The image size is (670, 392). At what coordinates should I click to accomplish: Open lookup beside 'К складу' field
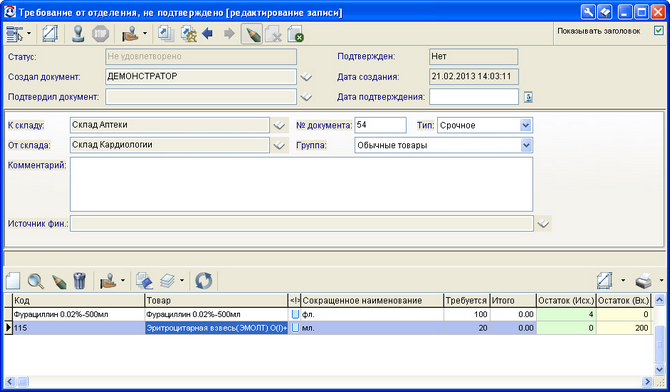pyautogui.click(x=279, y=125)
